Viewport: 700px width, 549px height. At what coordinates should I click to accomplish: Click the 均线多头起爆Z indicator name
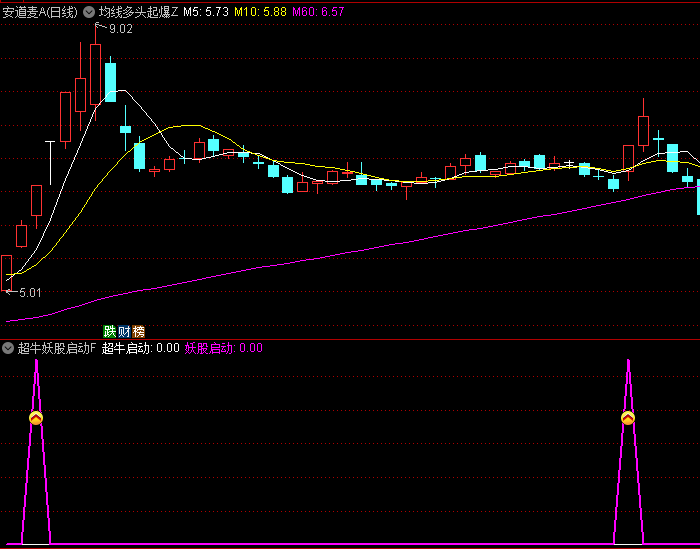coord(138,12)
